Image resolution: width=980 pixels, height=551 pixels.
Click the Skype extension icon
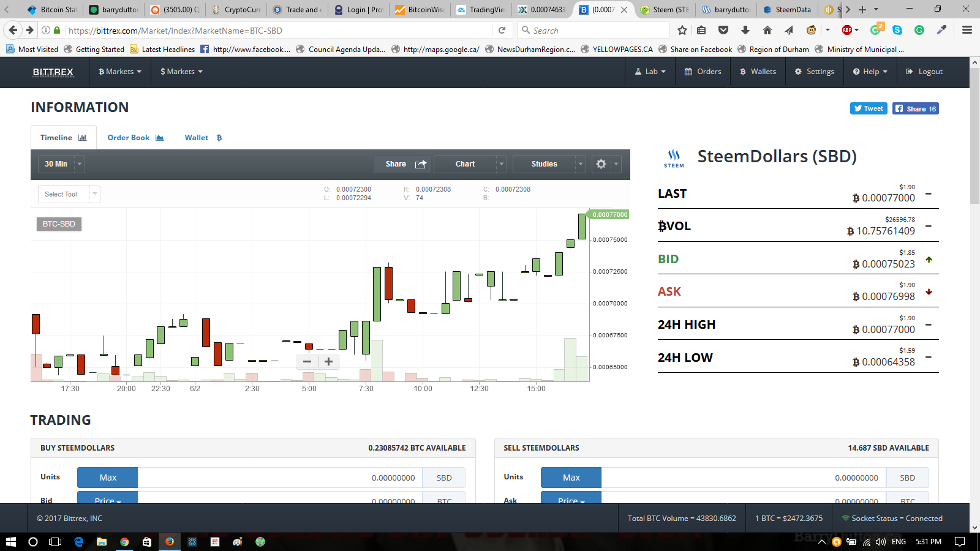tap(897, 30)
